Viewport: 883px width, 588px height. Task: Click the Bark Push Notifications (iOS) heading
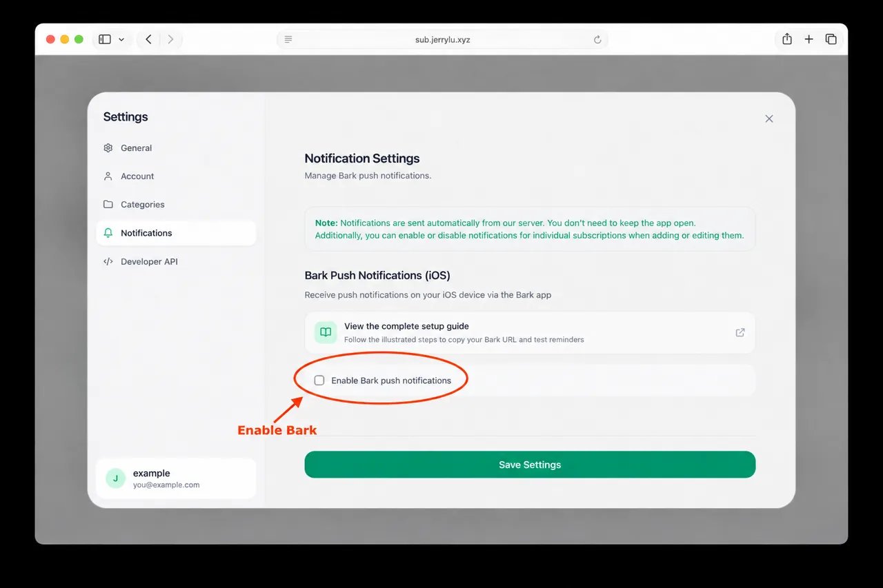tap(377, 275)
